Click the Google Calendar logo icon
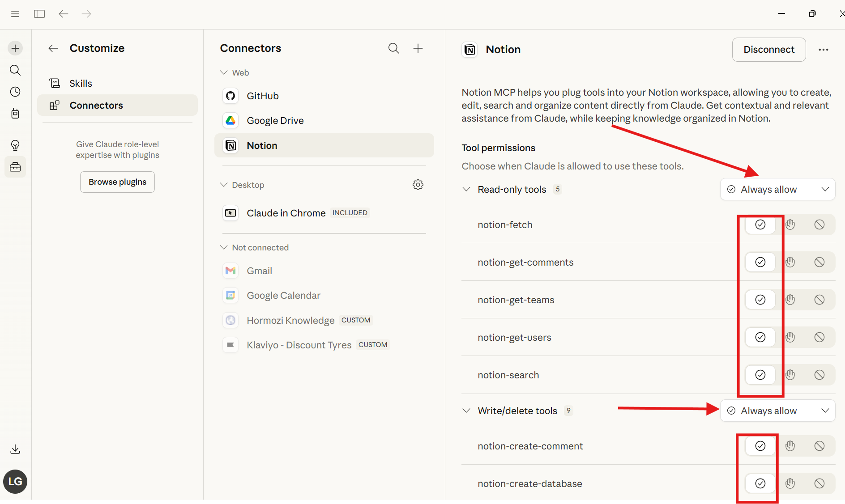This screenshot has height=504, width=845. coord(230,295)
